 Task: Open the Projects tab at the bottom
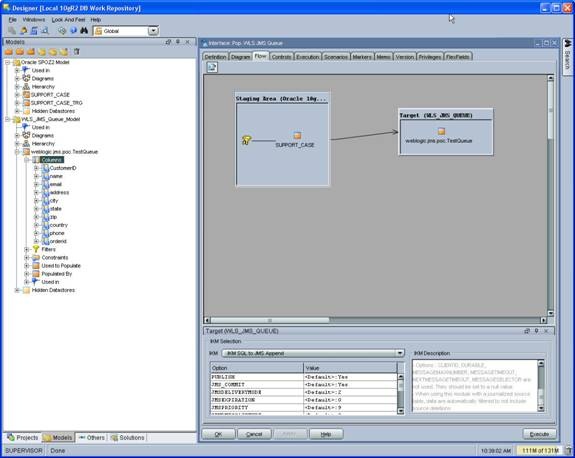point(23,437)
